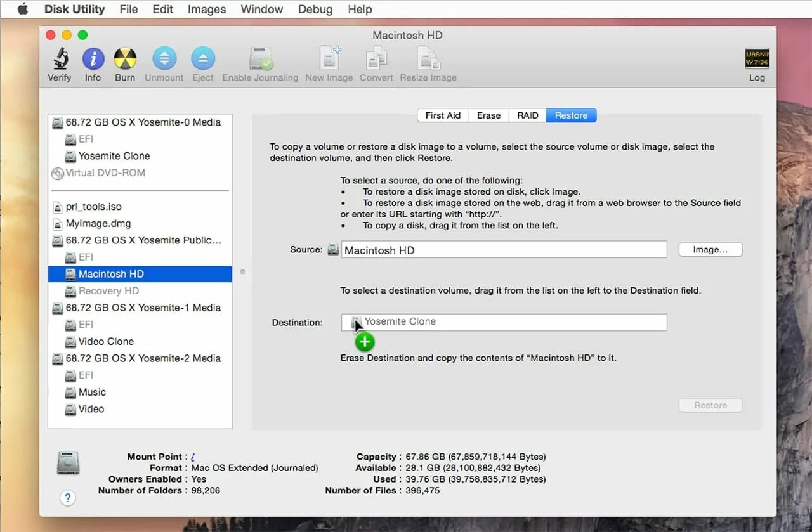Select the Restore tab
The width and height of the screenshot is (812, 532).
tap(571, 115)
